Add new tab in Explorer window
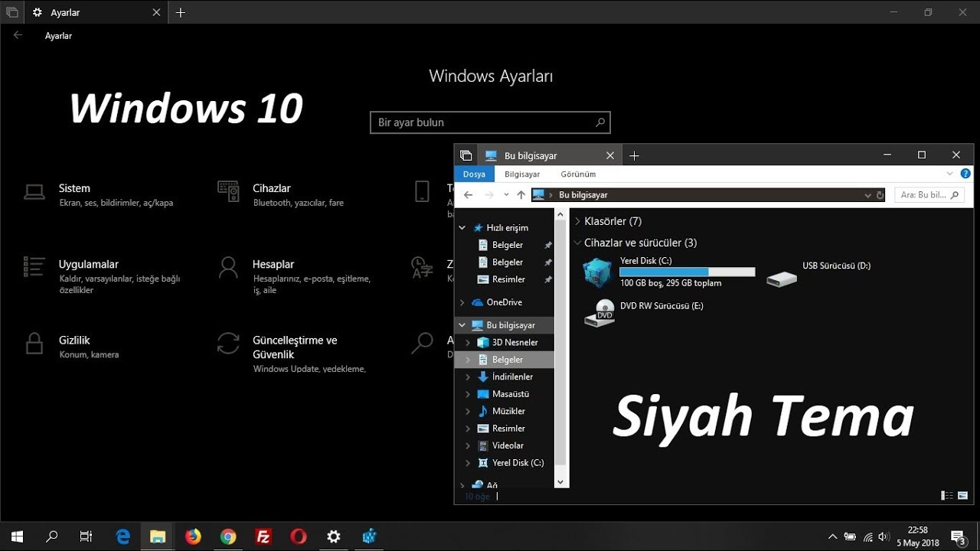The image size is (980, 551). [634, 155]
